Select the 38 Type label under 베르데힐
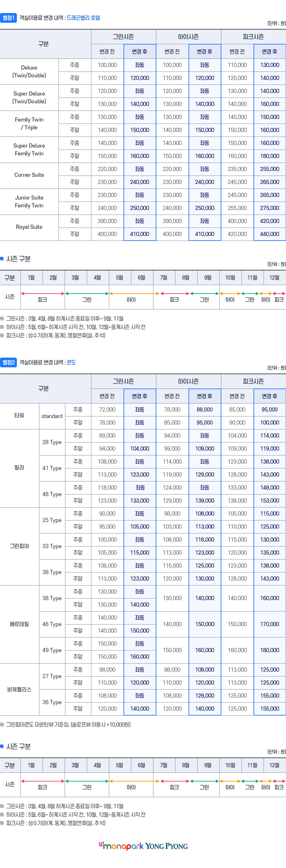 pyautogui.click(x=52, y=598)
